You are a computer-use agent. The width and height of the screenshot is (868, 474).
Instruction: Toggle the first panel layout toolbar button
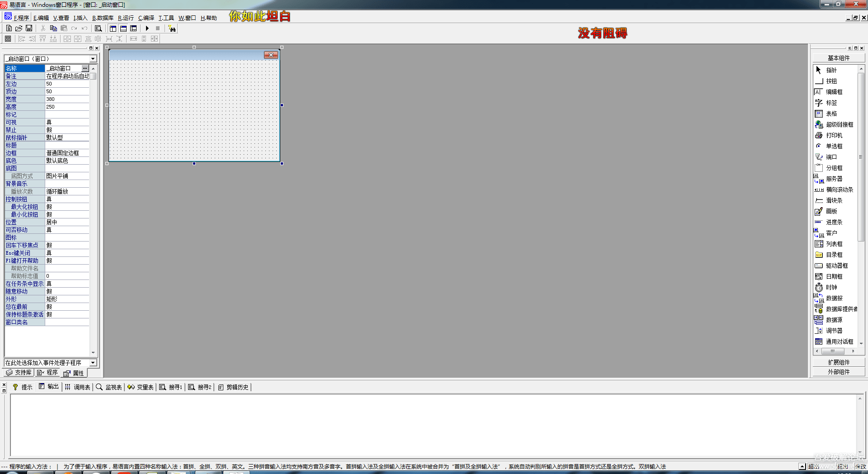pos(113,28)
